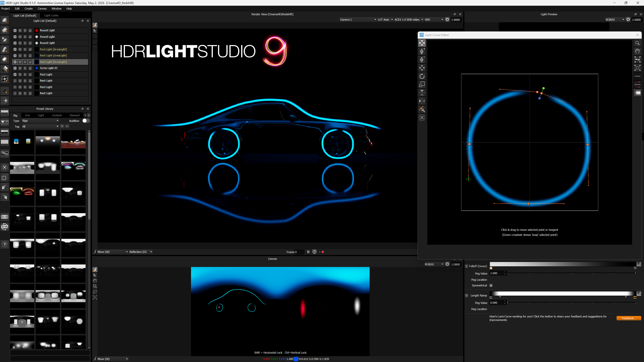The width and height of the screenshot is (644, 362).
Task: Switch to Light Looks tab
Action: pos(51,15)
